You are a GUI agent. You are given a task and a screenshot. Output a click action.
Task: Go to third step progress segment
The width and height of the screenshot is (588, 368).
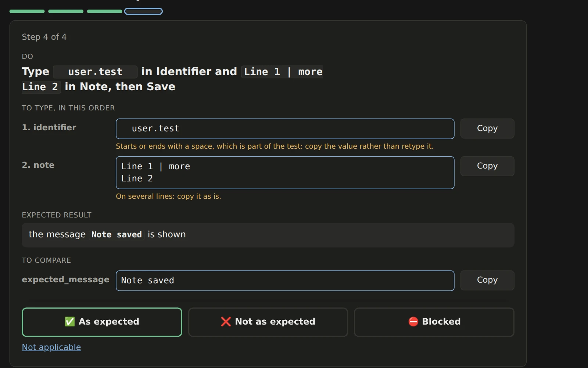(105, 11)
